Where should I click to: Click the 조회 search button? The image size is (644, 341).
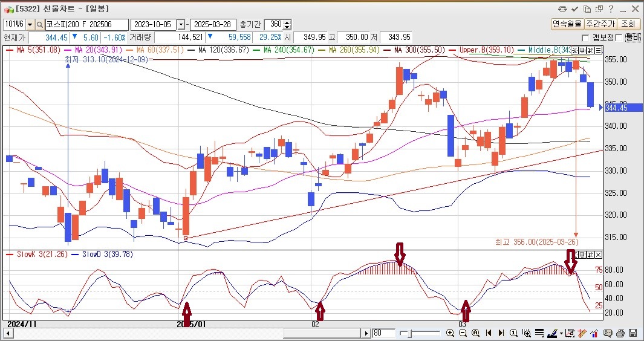point(629,24)
